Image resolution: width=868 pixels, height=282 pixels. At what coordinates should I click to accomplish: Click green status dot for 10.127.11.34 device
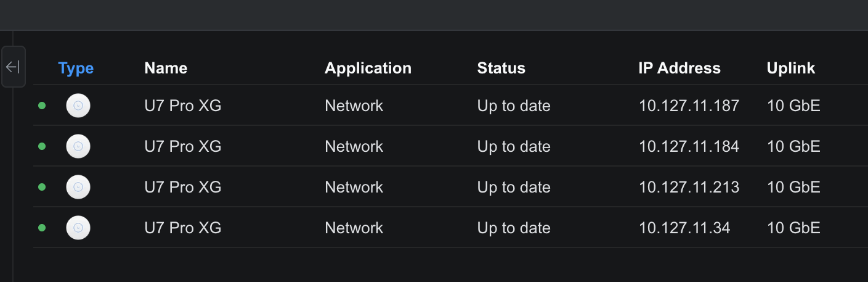tap(42, 228)
